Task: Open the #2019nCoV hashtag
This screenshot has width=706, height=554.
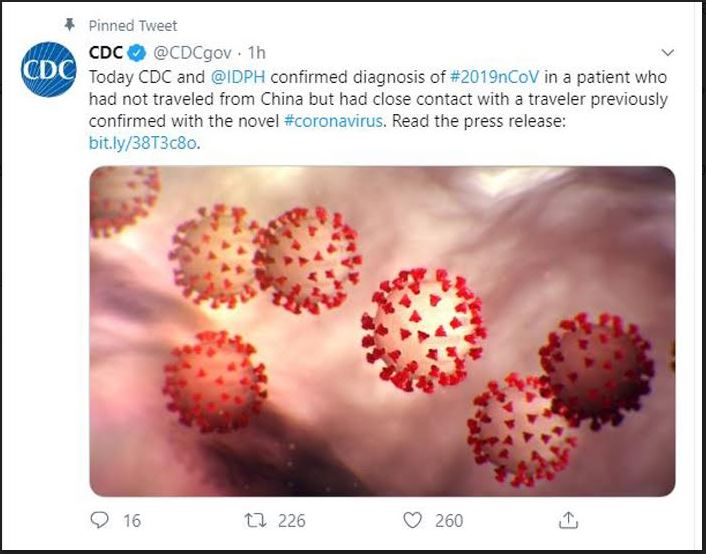Action: tap(494, 77)
